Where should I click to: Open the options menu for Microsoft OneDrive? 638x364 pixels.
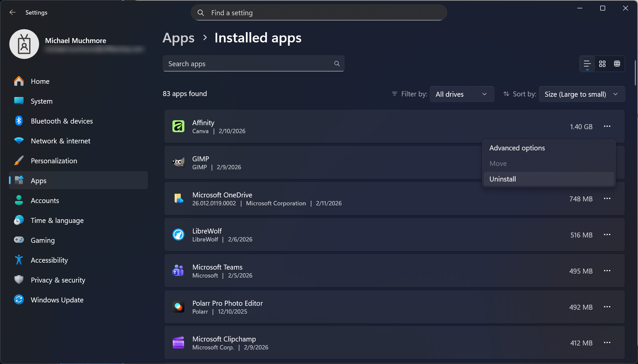(607, 198)
